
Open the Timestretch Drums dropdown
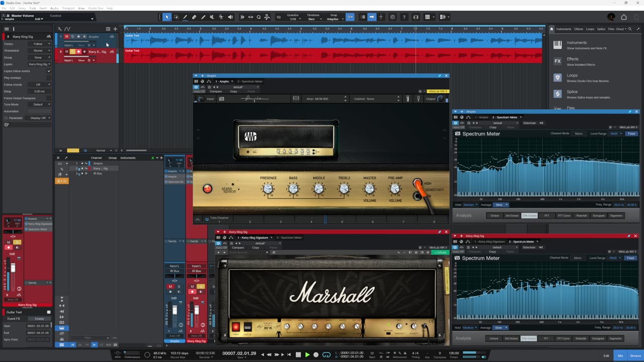39,51
